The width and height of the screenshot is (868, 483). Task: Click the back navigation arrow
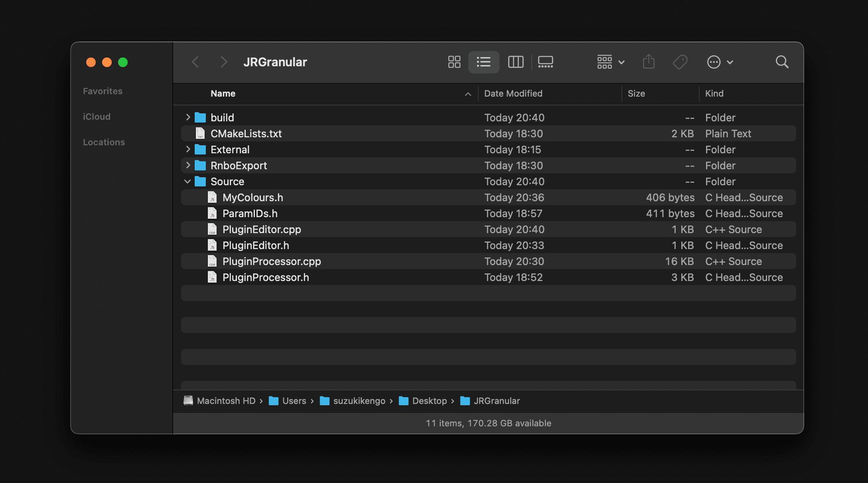pyautogui.click(x=195, y=62)
